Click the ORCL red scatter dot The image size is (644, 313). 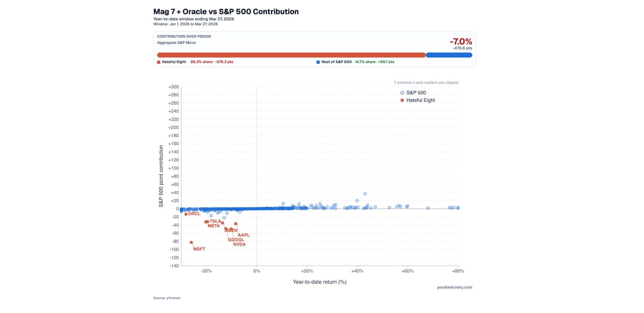(x=186, y=214)
